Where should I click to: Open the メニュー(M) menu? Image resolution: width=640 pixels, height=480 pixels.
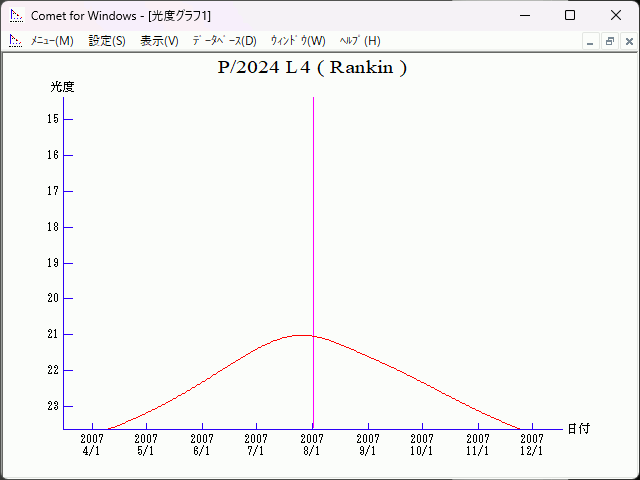tap(51, 41)
